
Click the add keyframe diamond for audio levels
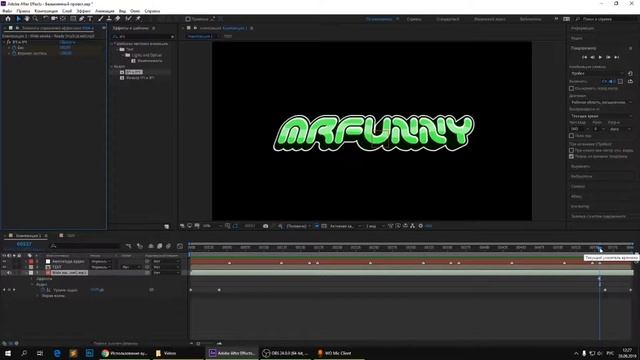point(9,290)
